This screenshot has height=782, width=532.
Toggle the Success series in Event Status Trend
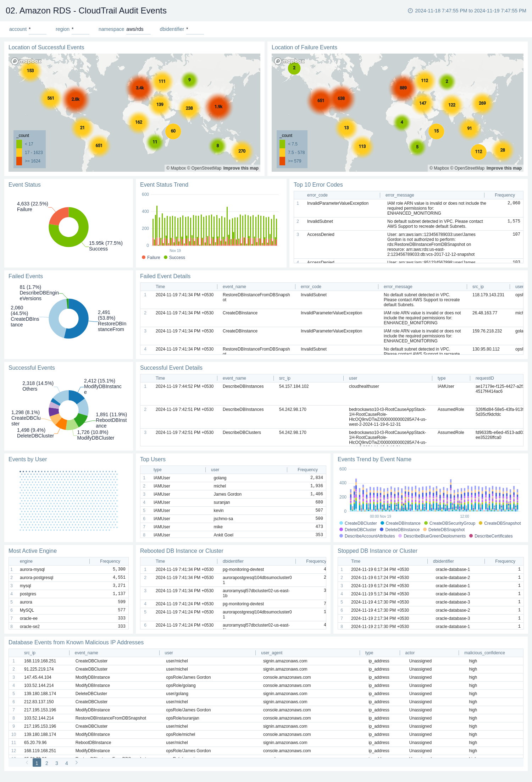coord(174,258)
